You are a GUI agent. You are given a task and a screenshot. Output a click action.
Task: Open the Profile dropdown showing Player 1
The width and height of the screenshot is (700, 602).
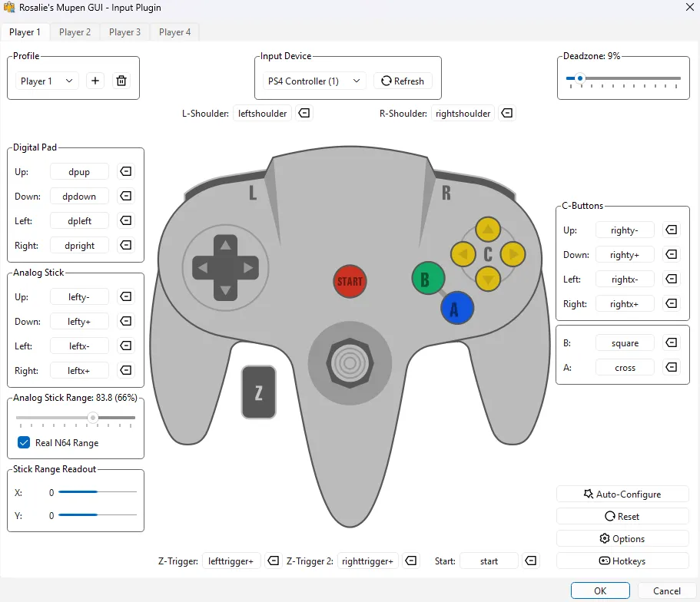point(47,81)
